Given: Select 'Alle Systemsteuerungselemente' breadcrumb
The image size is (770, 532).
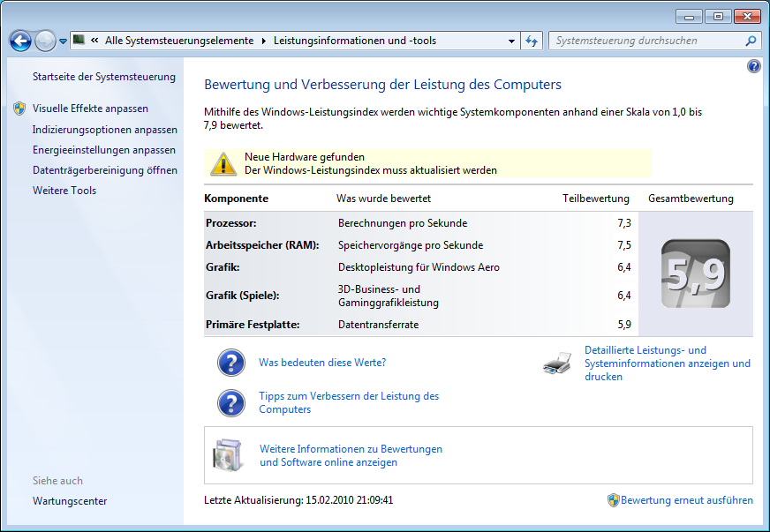Looking at the screenshot, I should 178,41.
